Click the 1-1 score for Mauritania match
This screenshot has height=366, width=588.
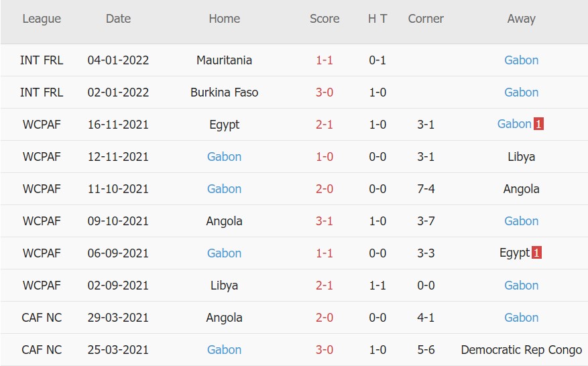[x=325, y=60]
